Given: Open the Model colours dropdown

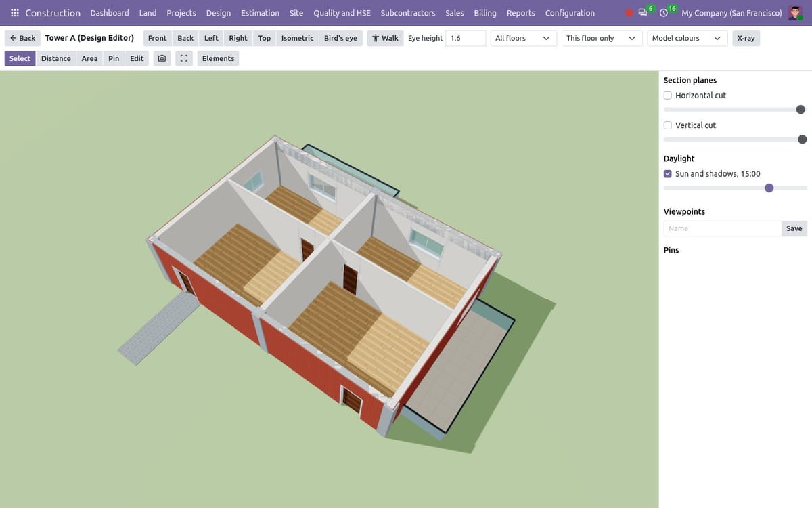Looking at the screenshot, I should coord(687,38).
